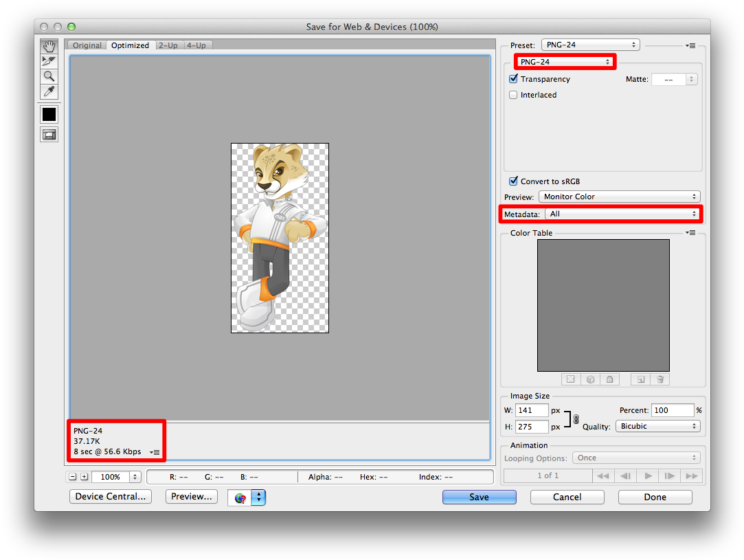The width and height of the screenshot is (744, 560).
Task: Click the zoom out minus button
Action: pos(73,477)
